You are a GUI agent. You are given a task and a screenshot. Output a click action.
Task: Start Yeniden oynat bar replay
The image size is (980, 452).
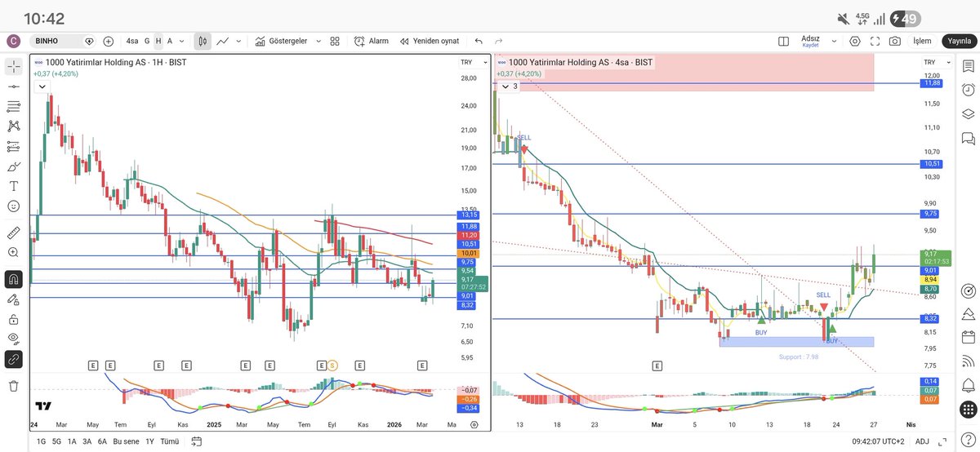click(x=430, y=41)
